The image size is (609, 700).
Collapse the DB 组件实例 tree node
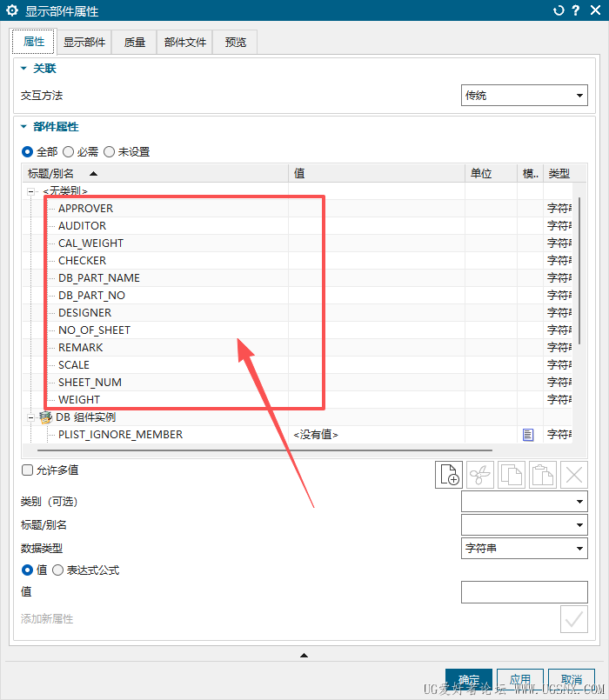pyautogui.click(x=30, y=418)
